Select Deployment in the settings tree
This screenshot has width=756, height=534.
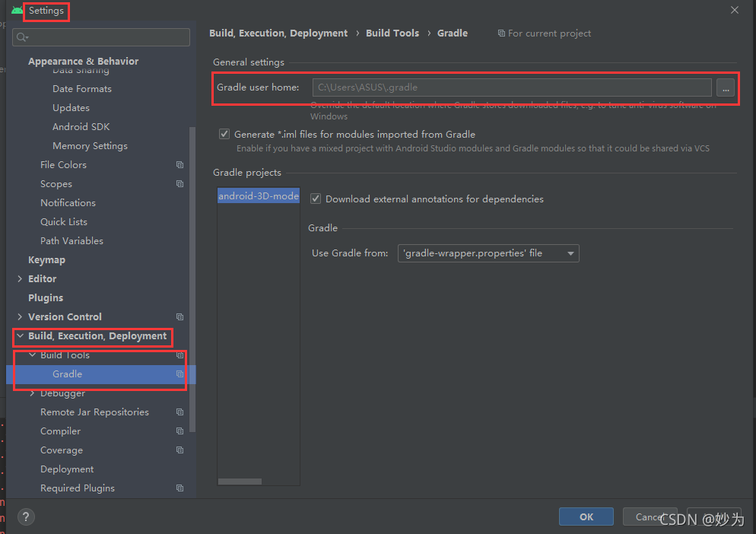(67, 469)
